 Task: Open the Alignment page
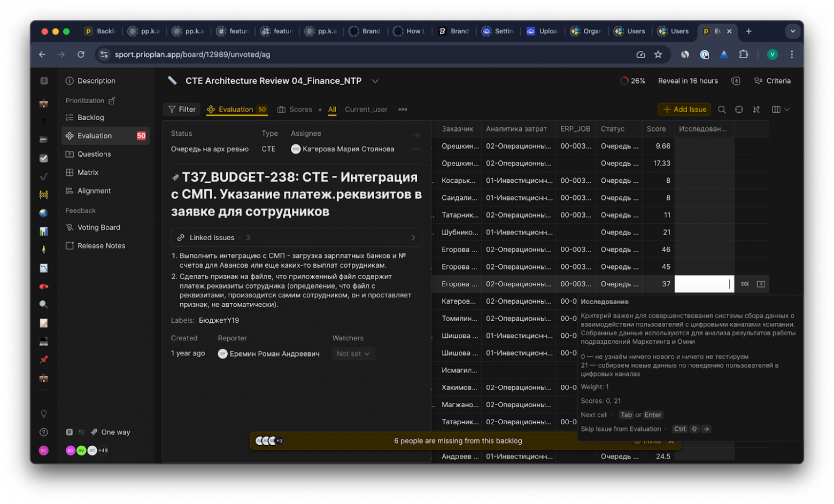coord(94,191)
